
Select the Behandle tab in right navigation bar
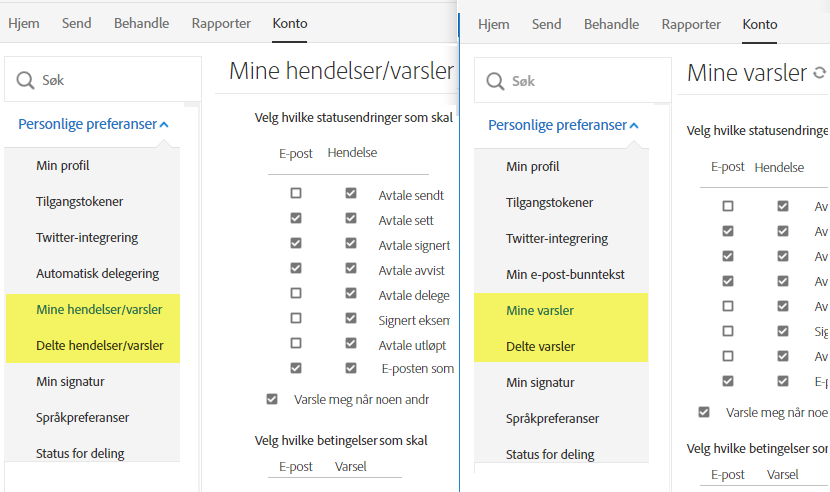611,24
